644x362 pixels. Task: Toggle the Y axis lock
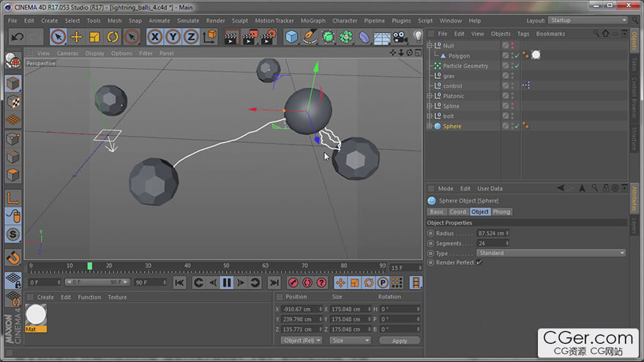[173, 37]
